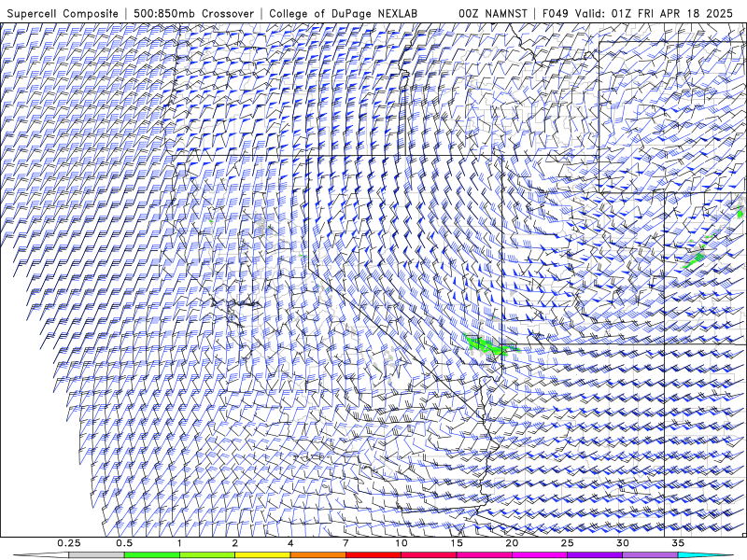Viewport: 747px width, 560px height.
Task: Pick the red 7–10 legend swatch
Action: (x=373, y=555)
